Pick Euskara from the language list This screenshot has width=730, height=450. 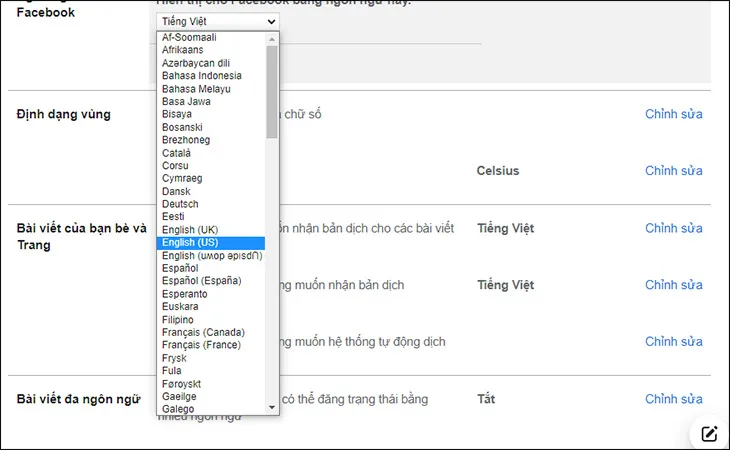pyautogui.click(x=211, y=307)
